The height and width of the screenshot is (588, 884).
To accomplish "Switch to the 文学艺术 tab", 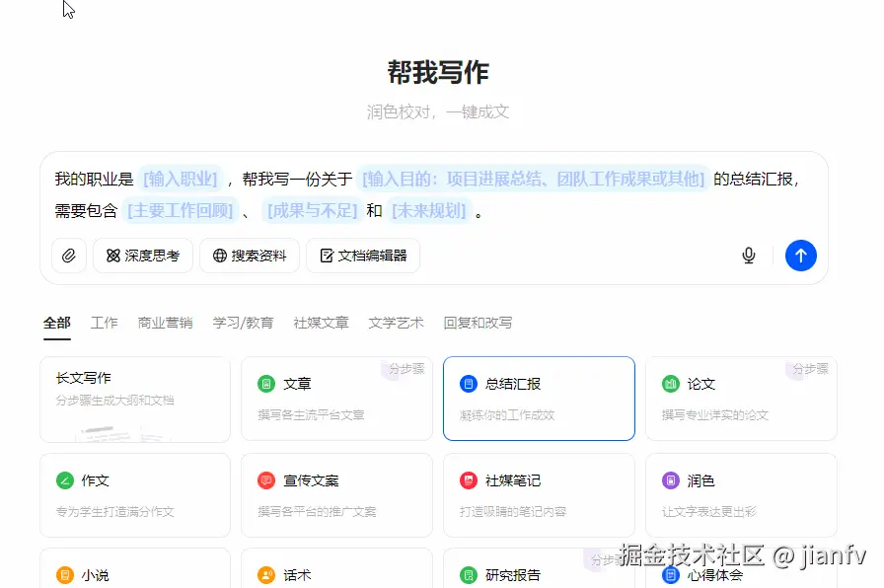I will pos(396,323).
